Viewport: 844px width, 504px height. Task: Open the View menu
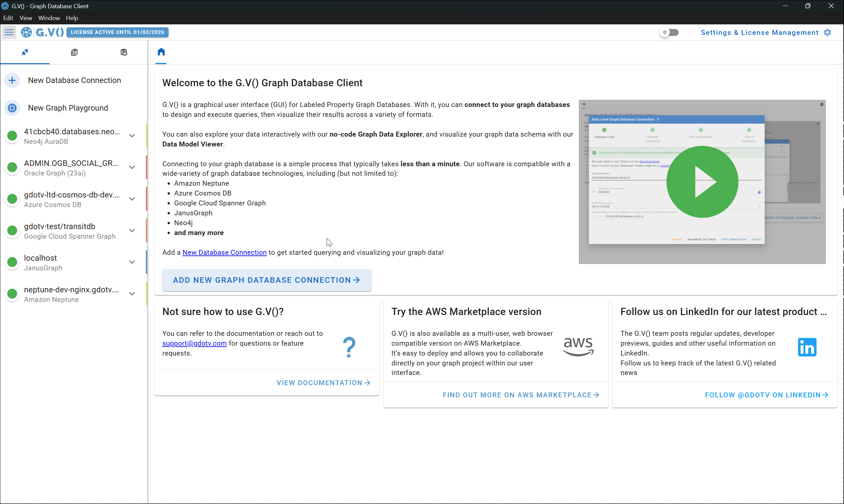point(25,18)
